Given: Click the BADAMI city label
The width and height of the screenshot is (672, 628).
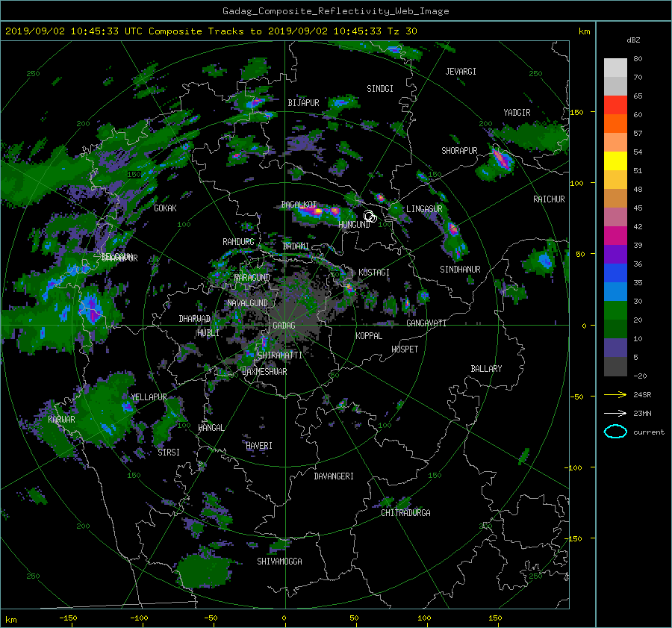Looking at the screenshot, I should tap(296, 246).
